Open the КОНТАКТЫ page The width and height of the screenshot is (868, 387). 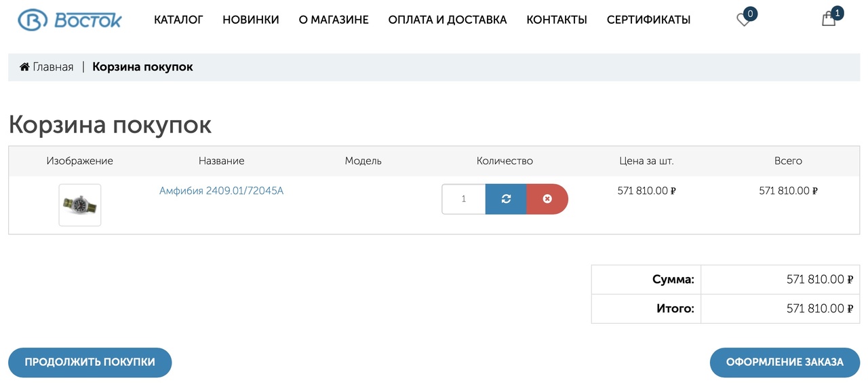[x=557, y=20]
